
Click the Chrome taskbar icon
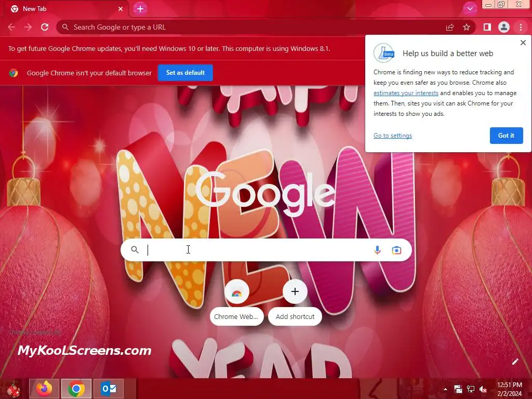pos(76,389)
